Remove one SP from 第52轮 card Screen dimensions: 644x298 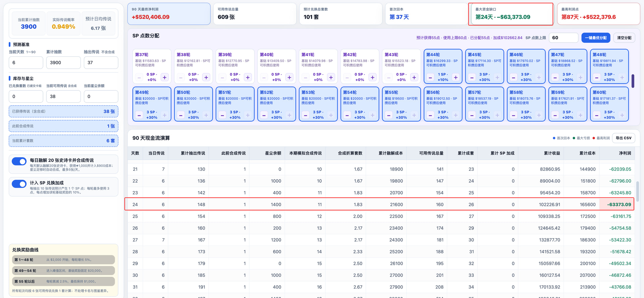click(x=264, y=115)
